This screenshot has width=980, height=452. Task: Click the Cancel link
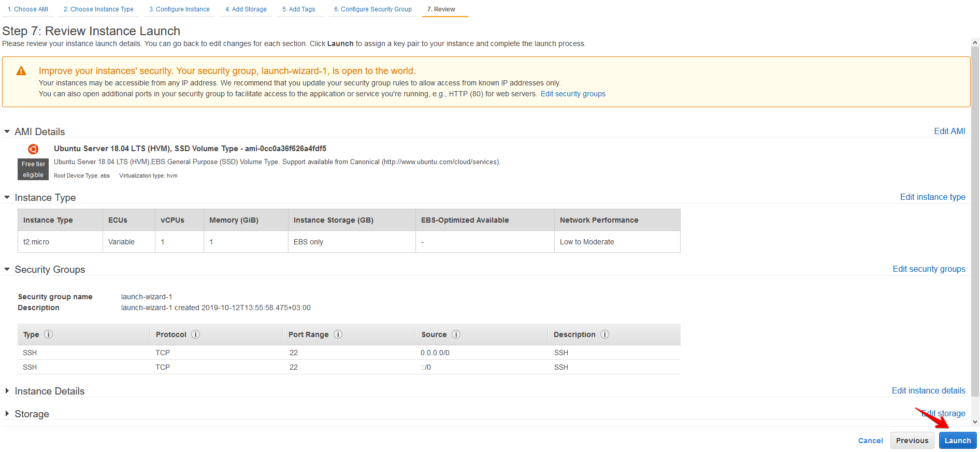click(871, 441)
